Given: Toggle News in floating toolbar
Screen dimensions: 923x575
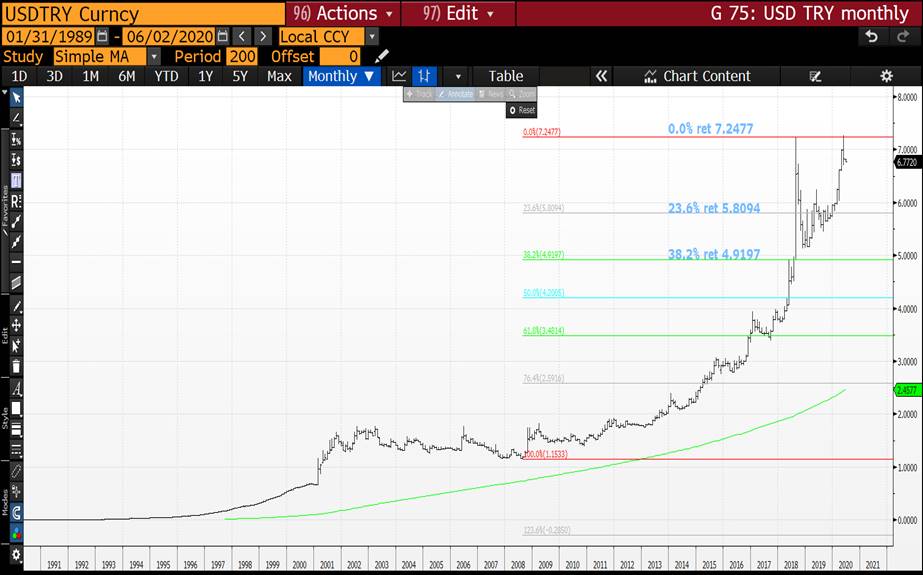Looking at the screenshot, I should coord(490,94).
